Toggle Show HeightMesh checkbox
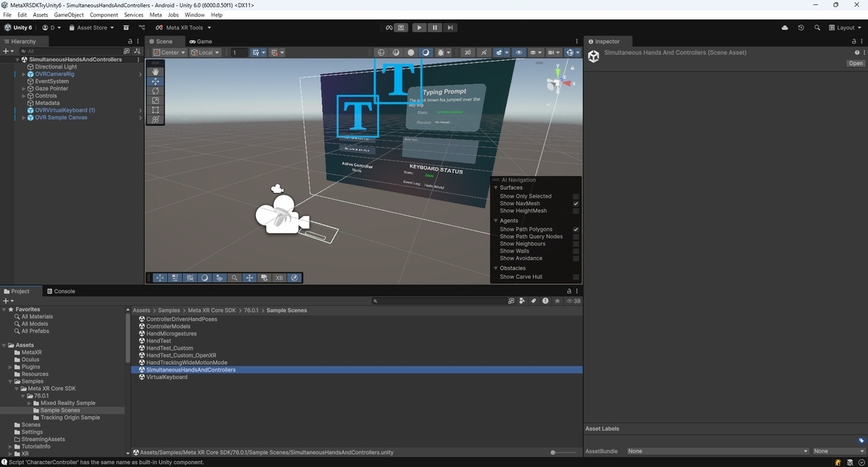Viewport: 868px width, 467px height. (x=576, y=211)
